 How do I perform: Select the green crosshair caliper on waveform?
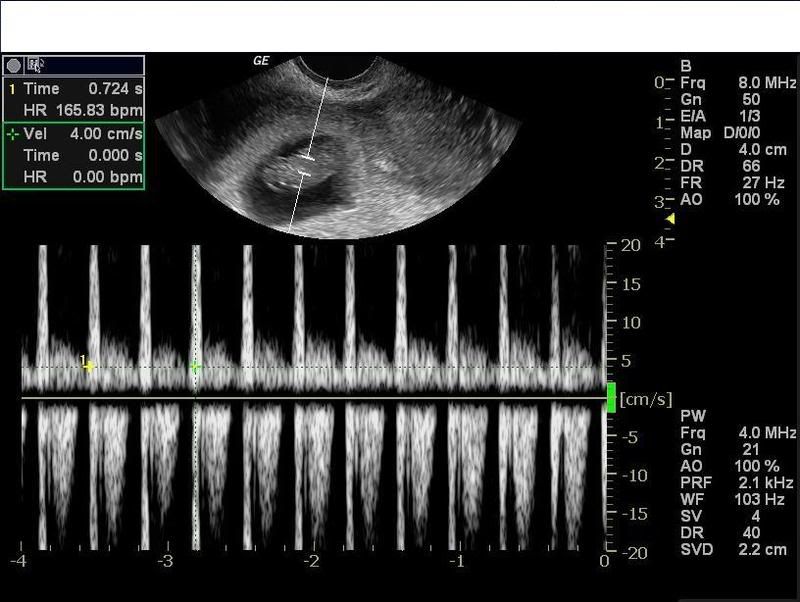(195, 368)
